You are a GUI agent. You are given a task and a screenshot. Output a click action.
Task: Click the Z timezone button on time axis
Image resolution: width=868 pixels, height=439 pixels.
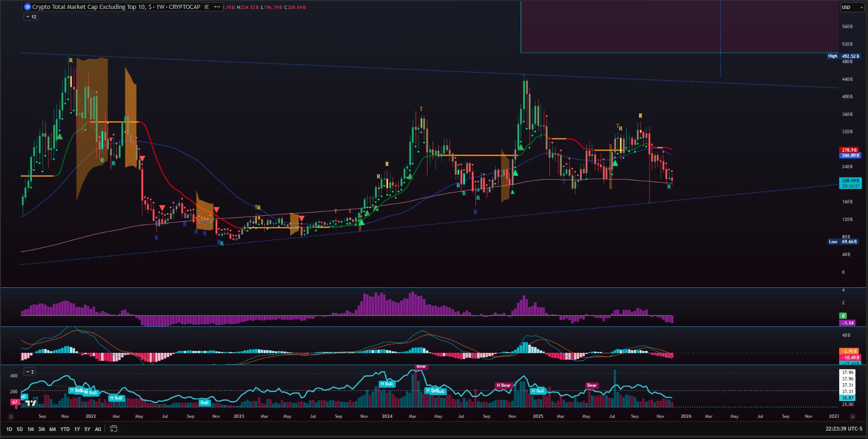pyautogui.click(x=11, y=416)
